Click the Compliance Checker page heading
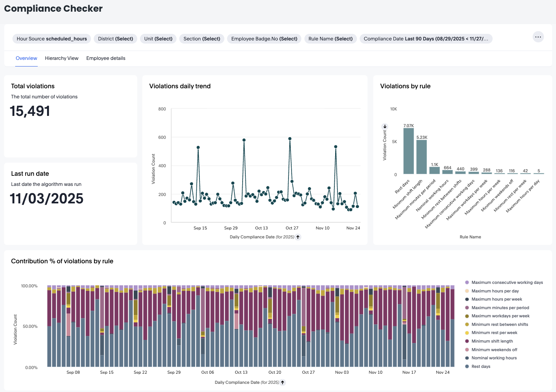Image resolution: width=556 pixels, height=392 pixels. pyautogui.click(x=53, y=9)
